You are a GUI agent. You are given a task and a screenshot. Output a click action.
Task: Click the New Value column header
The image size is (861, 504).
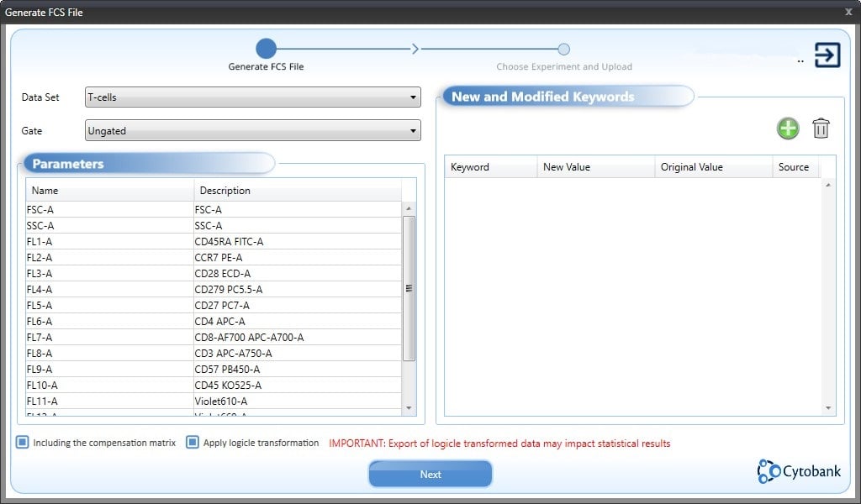coord(596,166)
